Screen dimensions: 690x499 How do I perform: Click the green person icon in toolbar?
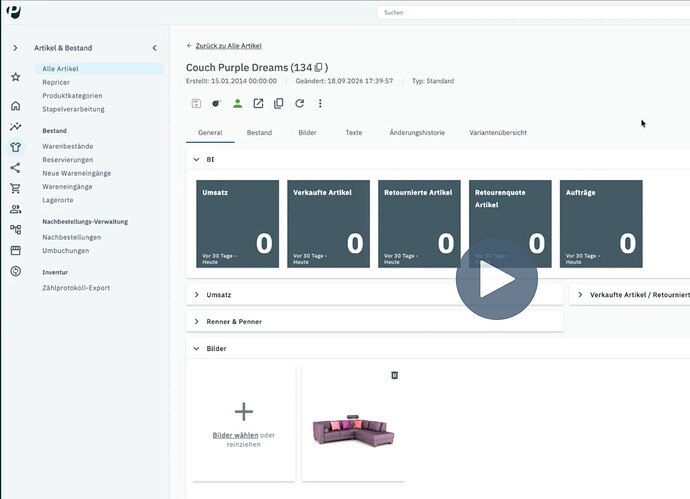coord(238,103)
